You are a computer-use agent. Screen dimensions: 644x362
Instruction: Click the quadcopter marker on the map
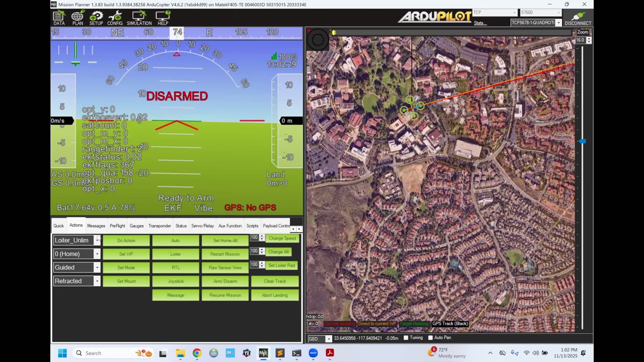(x=412, y=108)
